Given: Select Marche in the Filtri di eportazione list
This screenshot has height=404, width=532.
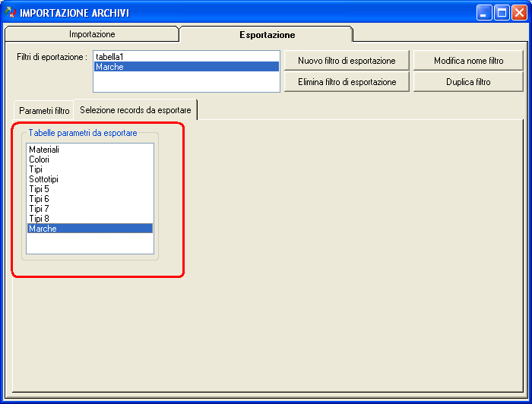Looking at the screenshot, I should [x=187, y=67].
